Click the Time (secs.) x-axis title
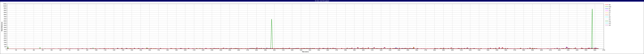Viewport: 644px width, 54px height. [x=305, y=52]
